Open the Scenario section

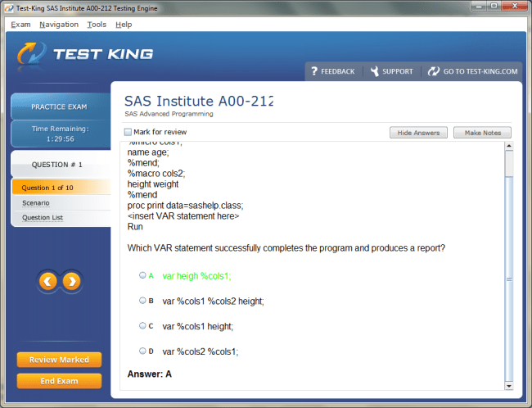(36, 203)
